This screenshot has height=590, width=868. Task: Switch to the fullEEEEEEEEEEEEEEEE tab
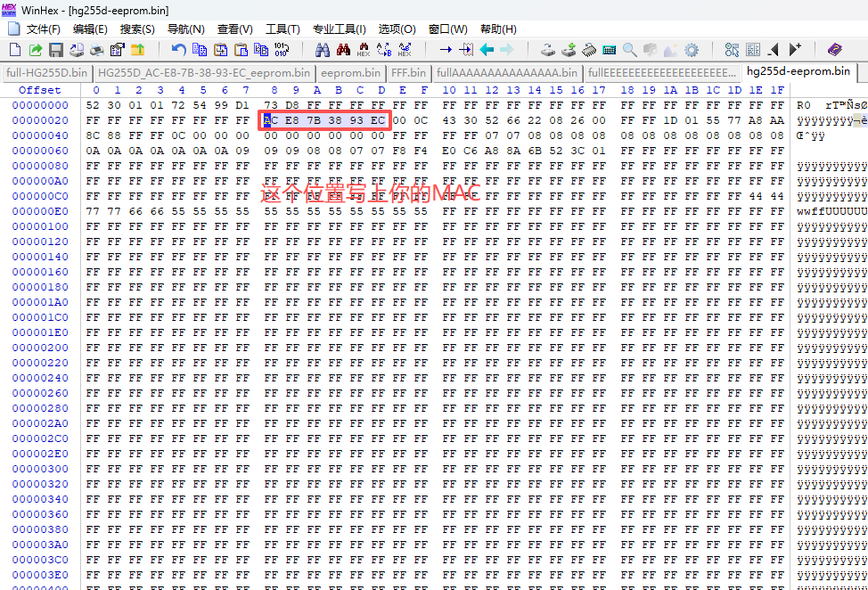coord(662,73)
